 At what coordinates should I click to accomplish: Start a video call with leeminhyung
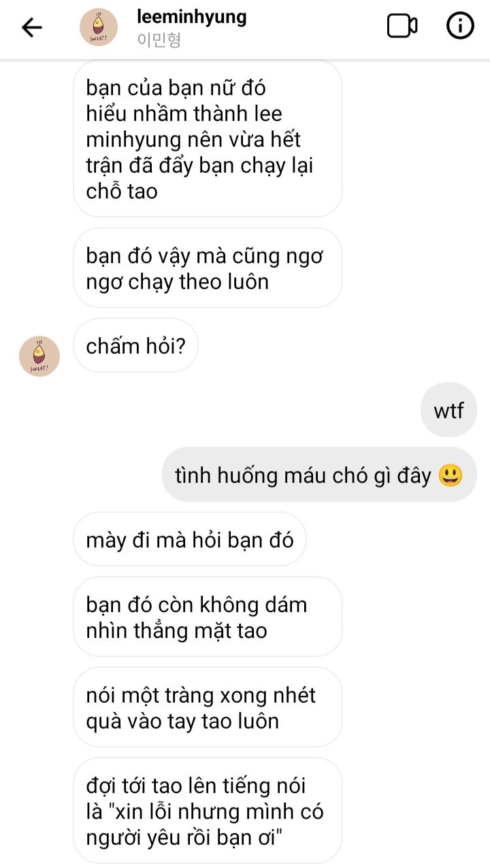[x=402, y=27]
